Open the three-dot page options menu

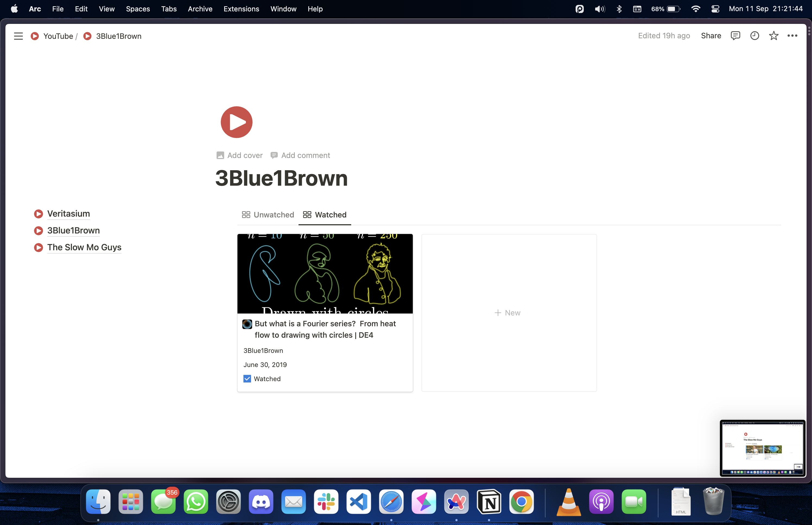coord(792,36)
